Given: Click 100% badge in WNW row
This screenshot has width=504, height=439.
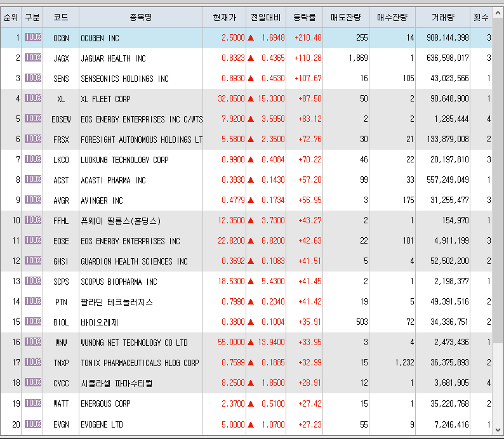Looking at the screenshot, I should (33, 342).
